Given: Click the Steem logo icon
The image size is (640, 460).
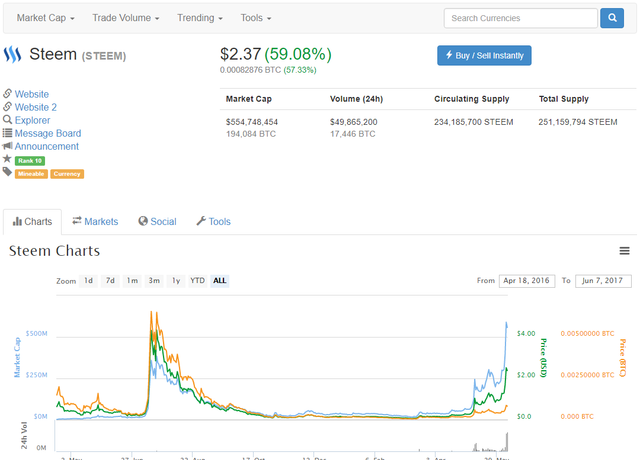Looking at the screenshot, I should [x=12, y=54].
